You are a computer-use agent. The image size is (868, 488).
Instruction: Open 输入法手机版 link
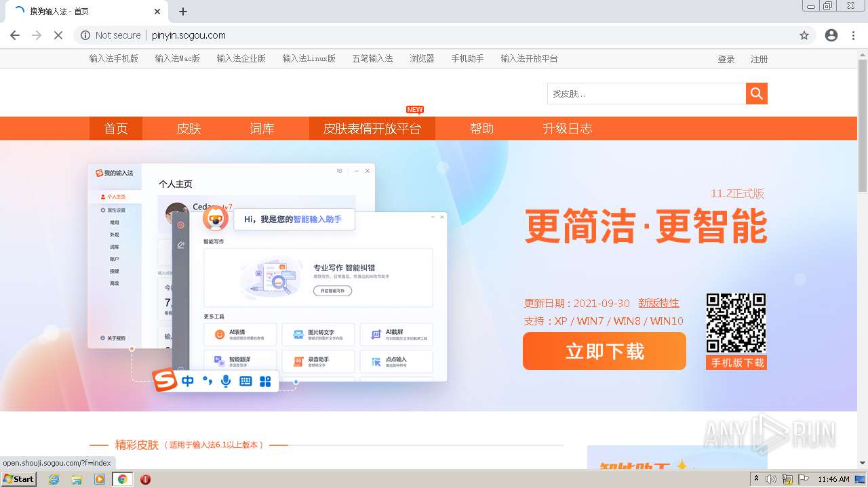[x=114, y=58]
